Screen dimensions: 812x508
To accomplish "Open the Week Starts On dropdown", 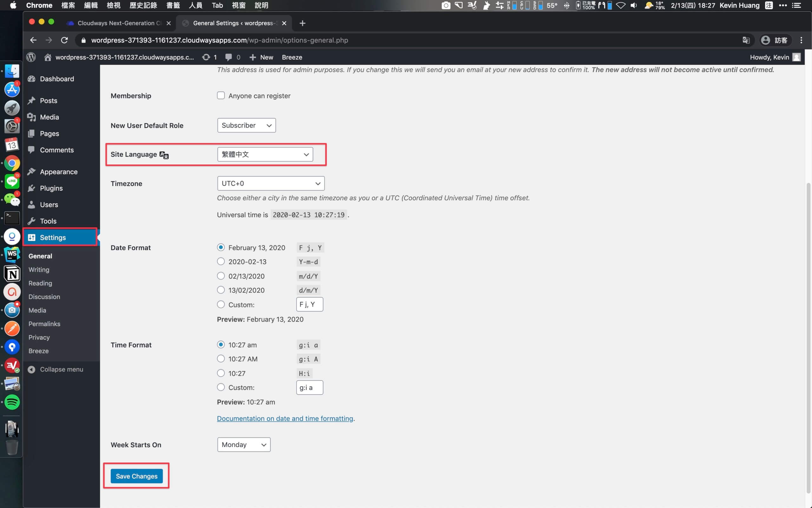I will click(244, 444).
